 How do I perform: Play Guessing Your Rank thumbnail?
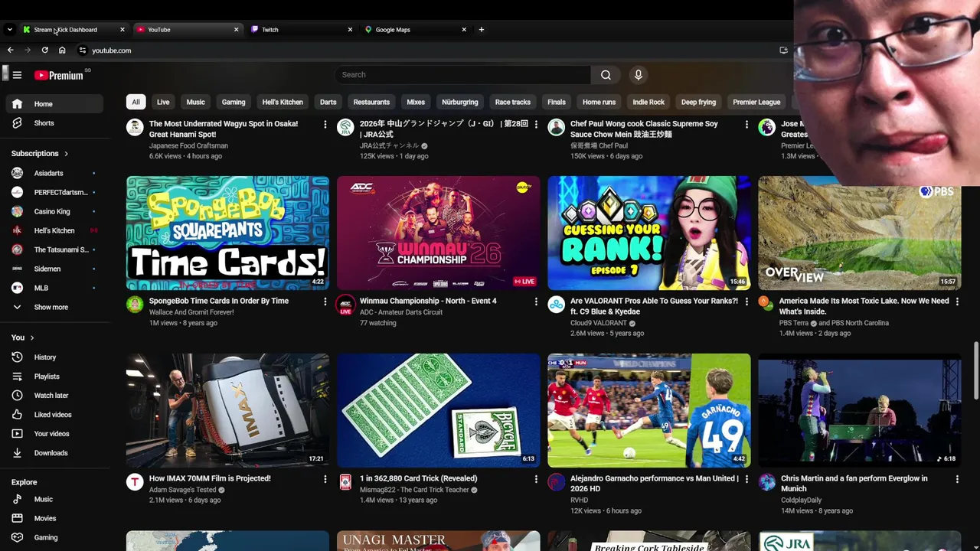tap(649, 233)
